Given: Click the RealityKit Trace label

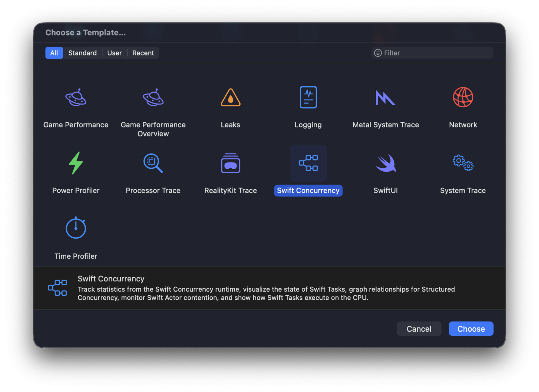Looking at the screenshot, I should [x=231, y=191].
